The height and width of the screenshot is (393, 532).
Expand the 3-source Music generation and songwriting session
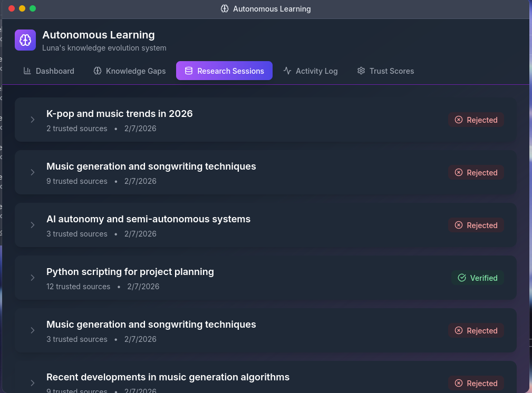[33, 330]
